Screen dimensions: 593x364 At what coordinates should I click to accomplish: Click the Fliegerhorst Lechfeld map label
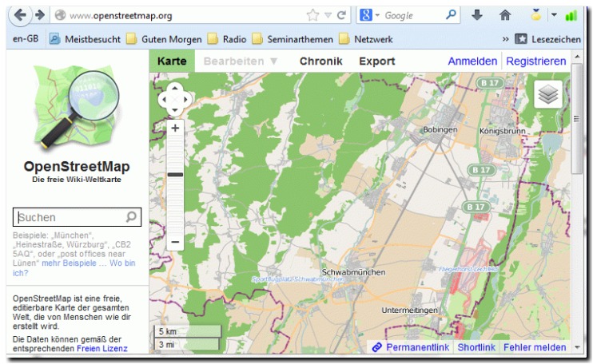468,269
